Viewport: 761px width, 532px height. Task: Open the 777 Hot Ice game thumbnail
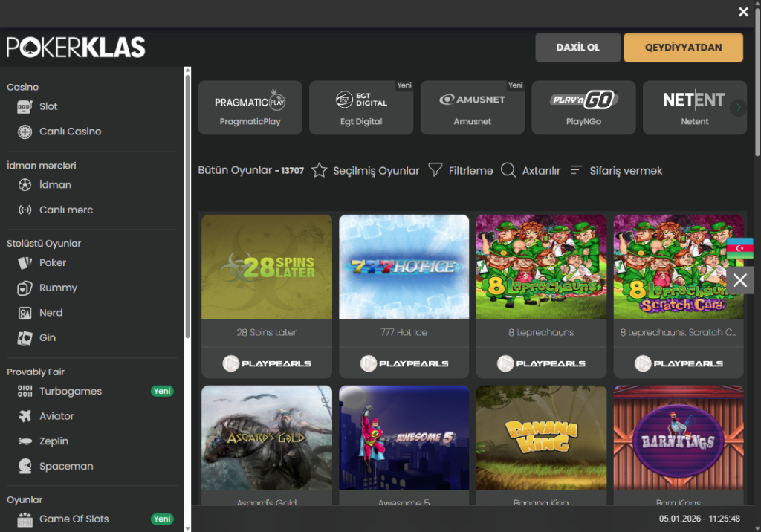pyautogui.click(x=404, y=267)
